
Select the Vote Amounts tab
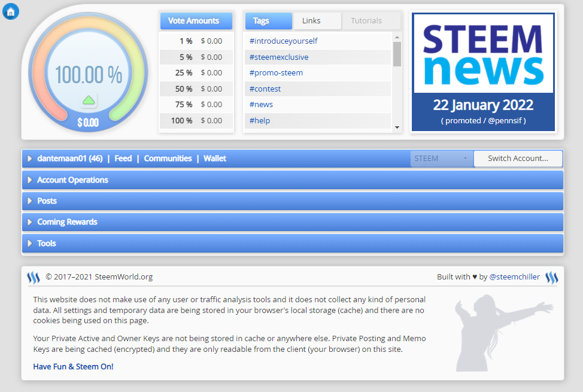196,21
